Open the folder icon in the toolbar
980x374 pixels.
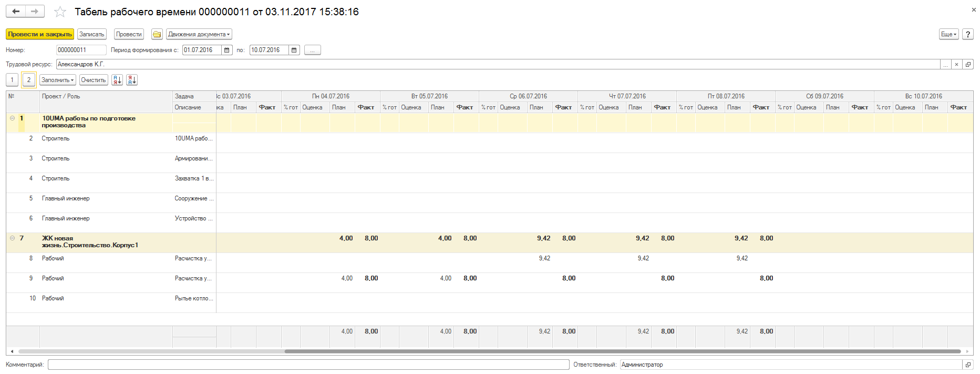click(157, 34)
